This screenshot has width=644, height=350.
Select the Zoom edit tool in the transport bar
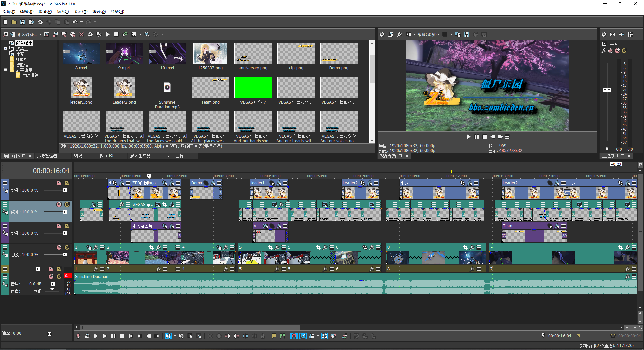pyautogui.click(x=199, y=336)
